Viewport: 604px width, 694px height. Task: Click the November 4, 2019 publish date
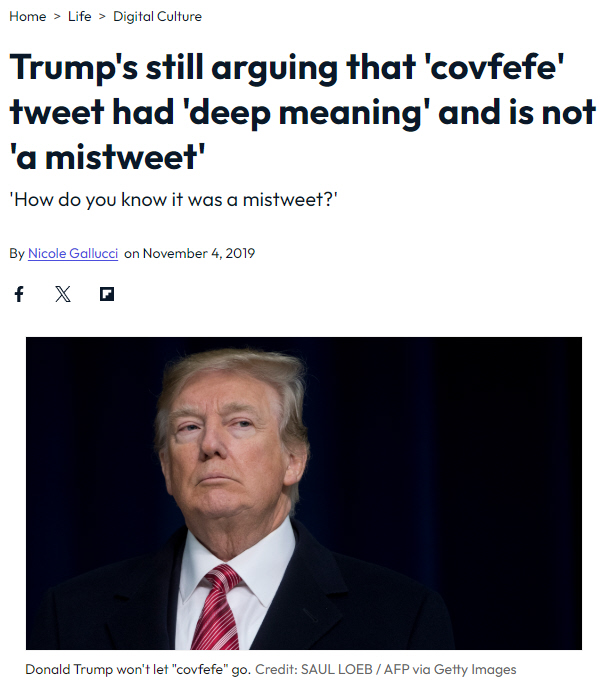199,253
